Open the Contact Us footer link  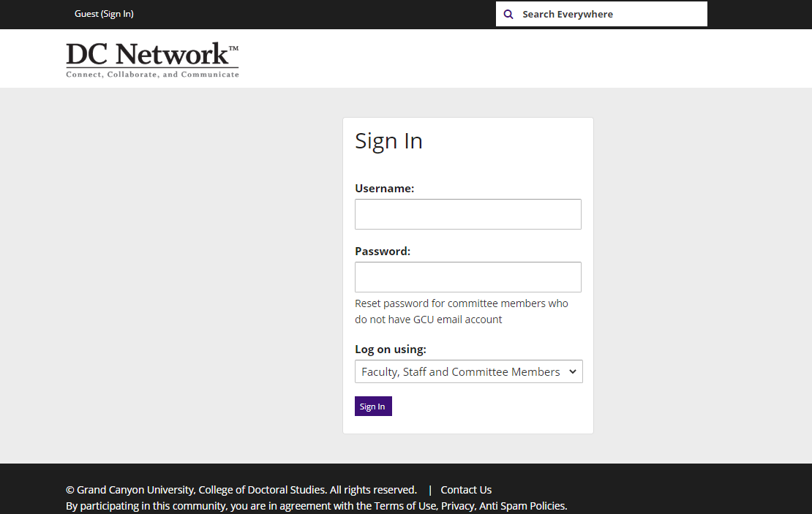pos(466,490)
